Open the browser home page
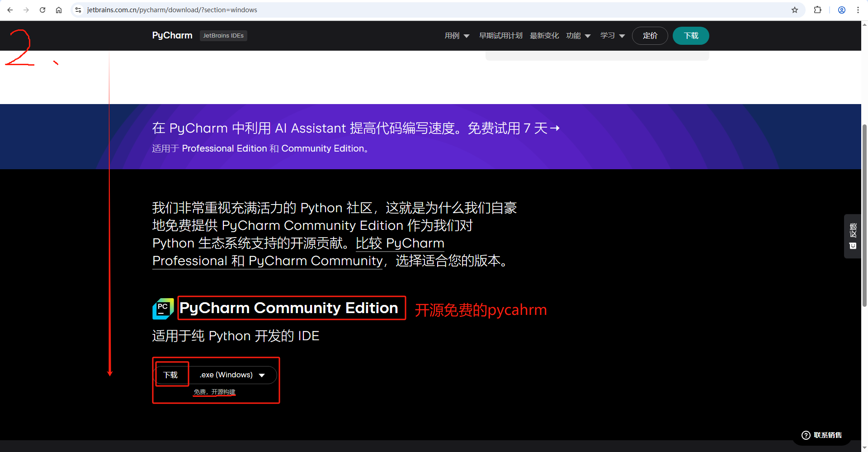The image size is (868, 452). click(59, 10)
